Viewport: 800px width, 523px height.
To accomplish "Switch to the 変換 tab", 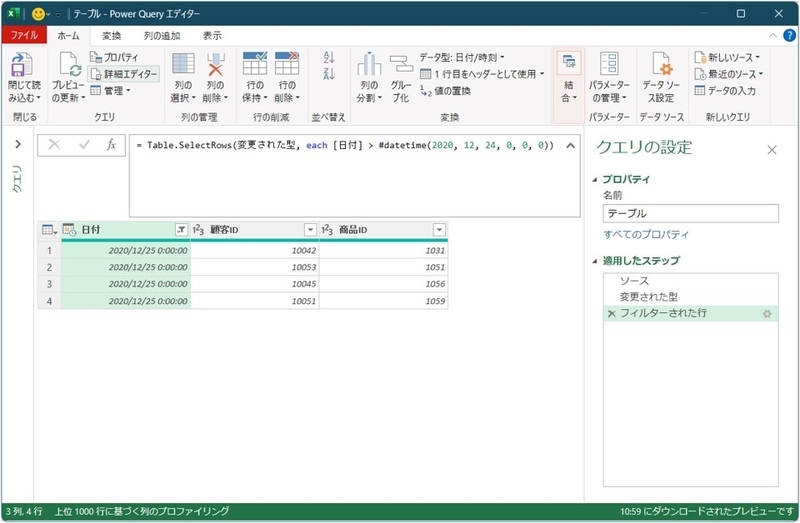I will click(111, 35).
